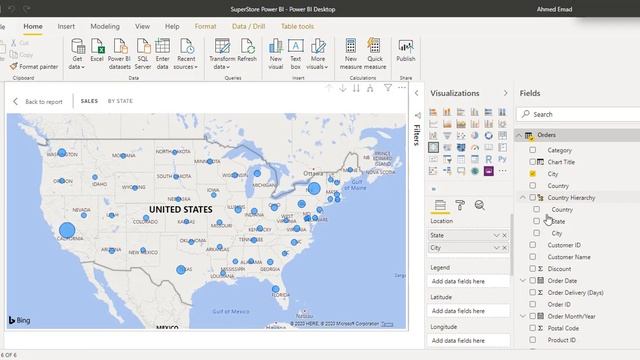Click the Search fields box
Image resolution: width=640 pixels, height=360 pixels.
pyautogui.click(x=579, y=114)
